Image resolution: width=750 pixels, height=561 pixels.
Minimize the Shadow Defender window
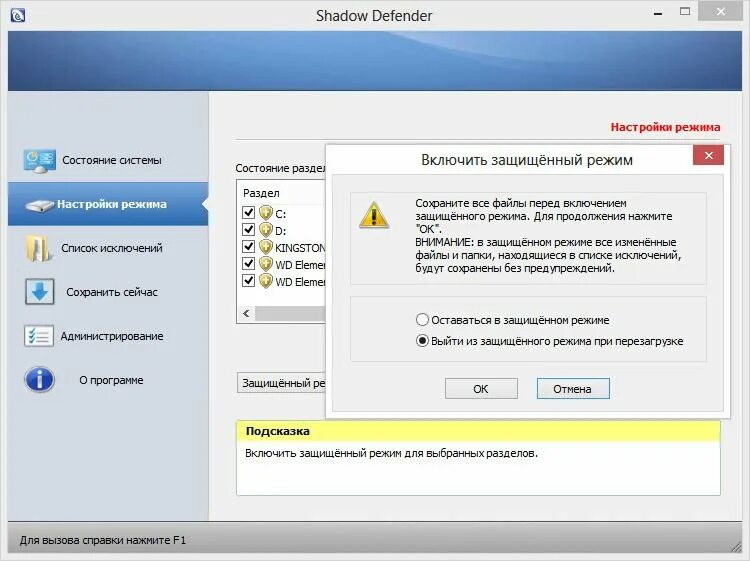658,12
